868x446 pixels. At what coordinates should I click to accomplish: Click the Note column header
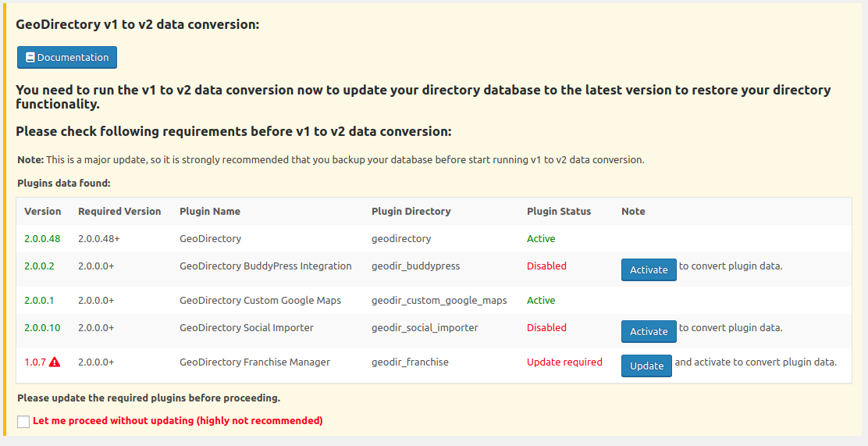633,211
